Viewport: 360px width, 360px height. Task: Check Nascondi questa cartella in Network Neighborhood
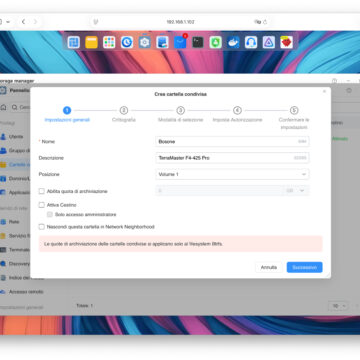(42, 227)
